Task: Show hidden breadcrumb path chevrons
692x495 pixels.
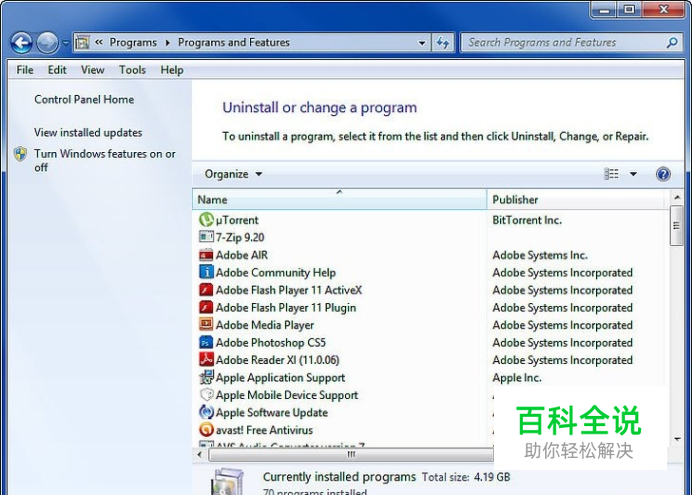Action: click(99, 42)
